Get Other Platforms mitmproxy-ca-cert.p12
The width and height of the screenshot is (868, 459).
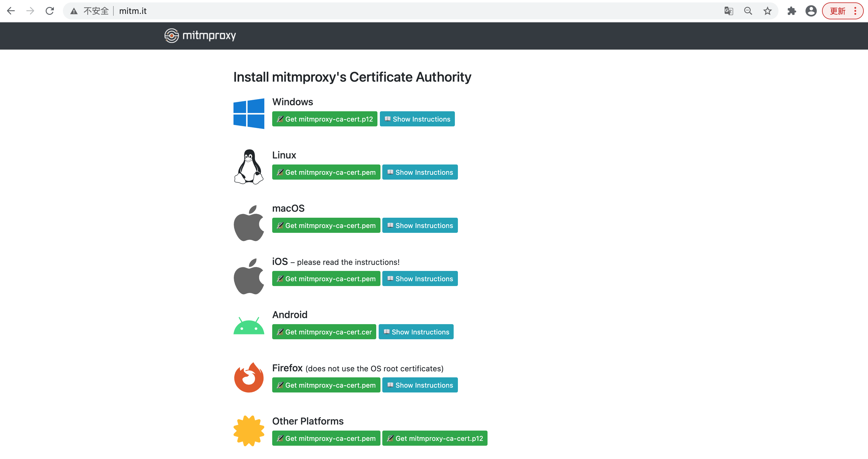[435, 438]
